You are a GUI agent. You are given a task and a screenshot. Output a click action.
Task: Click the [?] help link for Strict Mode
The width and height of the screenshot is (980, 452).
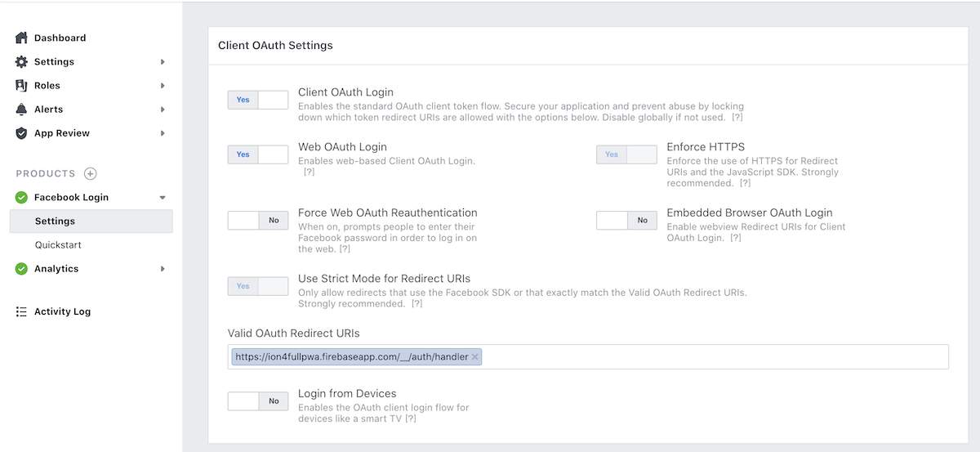click(x=416, y=304)
